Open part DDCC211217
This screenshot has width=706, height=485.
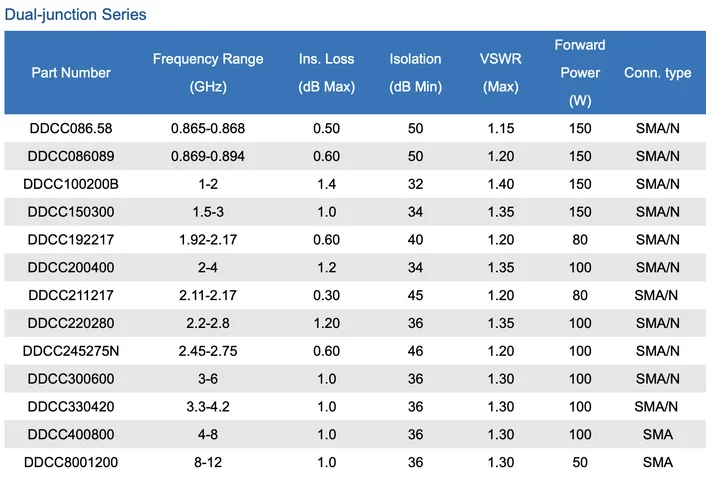tap(71, 295)
